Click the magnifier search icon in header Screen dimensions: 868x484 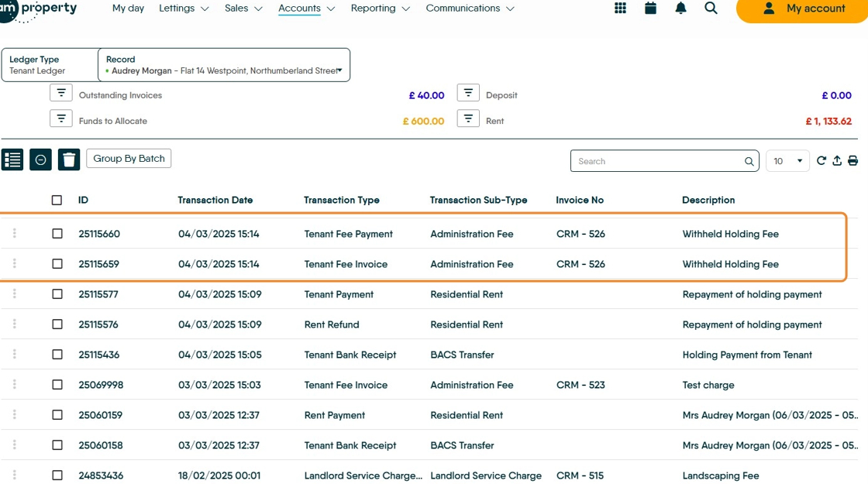tap(711, 9)
